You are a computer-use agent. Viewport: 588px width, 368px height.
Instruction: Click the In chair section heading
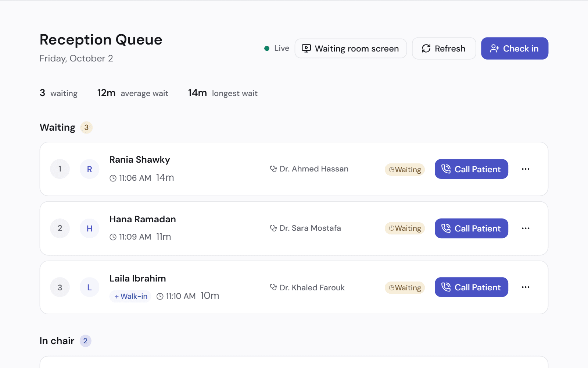57,341
